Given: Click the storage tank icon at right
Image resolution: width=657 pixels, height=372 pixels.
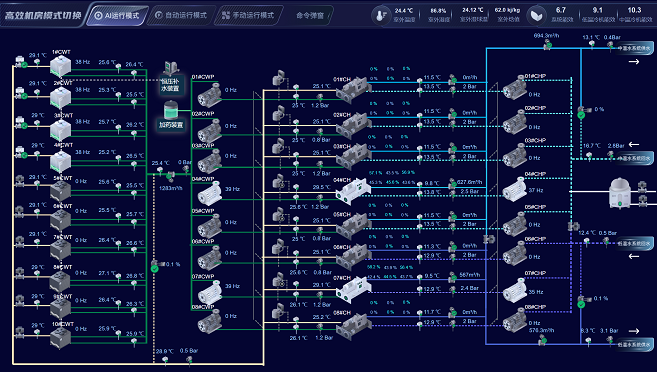Looking at the screenshot, I should 620,193.
